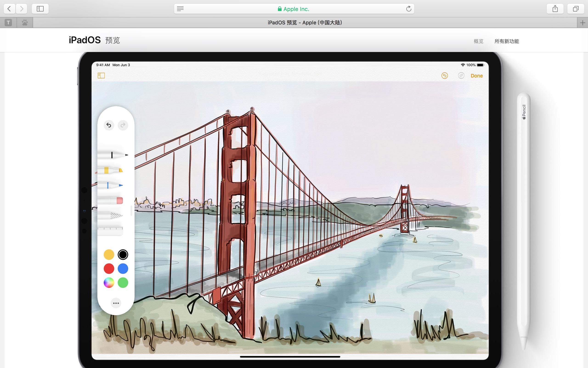Choose the black color swatch
Screen dimensions: 588x368
(123, 255)
